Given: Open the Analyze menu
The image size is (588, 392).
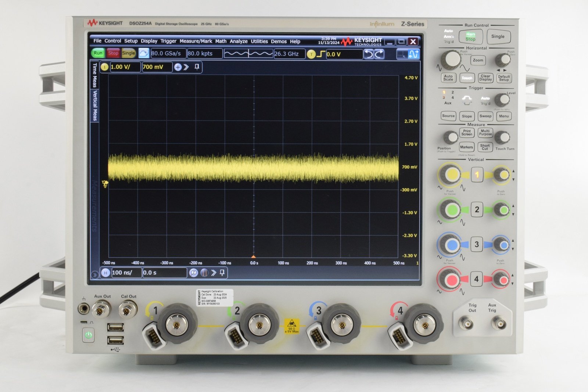Looking at the screenshot, I should pyautogui.click(x=239, y=42).
